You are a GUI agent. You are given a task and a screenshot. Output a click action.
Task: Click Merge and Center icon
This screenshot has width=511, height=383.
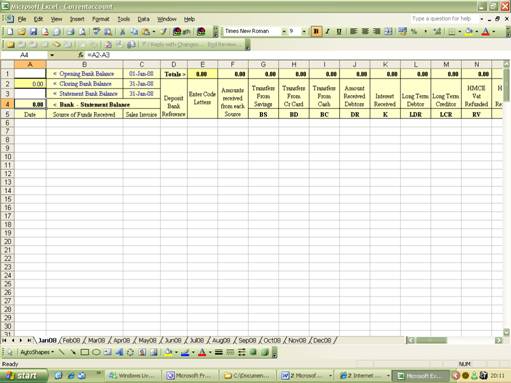pos(388,31)
